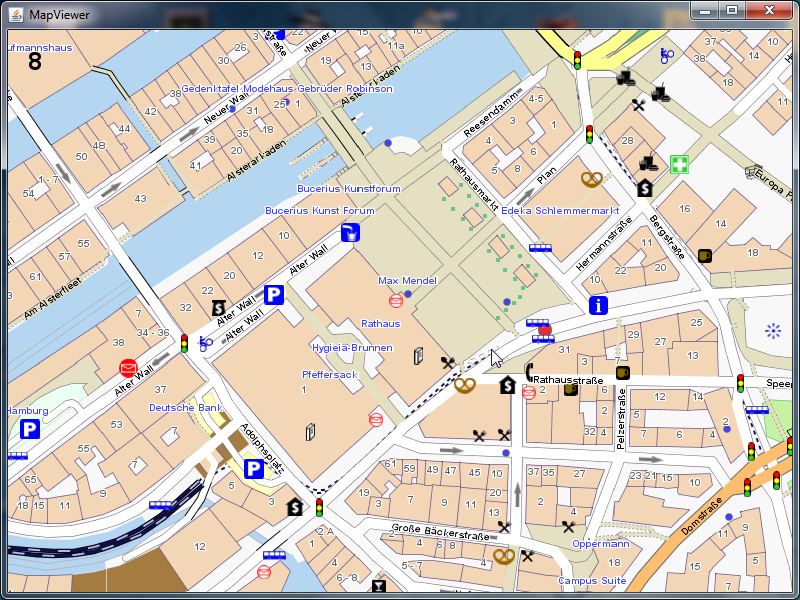800x600 pixels.
Task: Click the bank icon beside Alter Wall 32
Action: click(219, 307)
